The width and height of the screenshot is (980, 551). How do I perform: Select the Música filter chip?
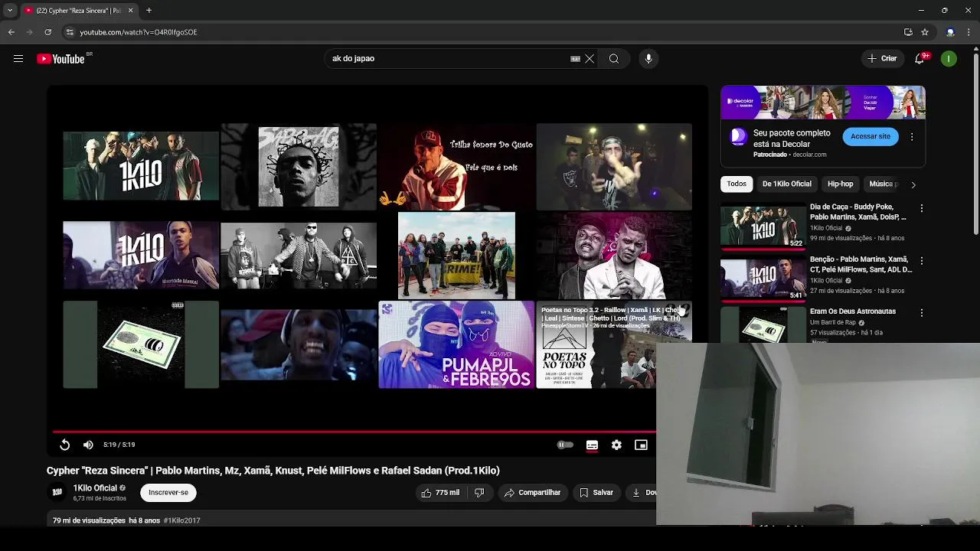click(x=884, y=184)
